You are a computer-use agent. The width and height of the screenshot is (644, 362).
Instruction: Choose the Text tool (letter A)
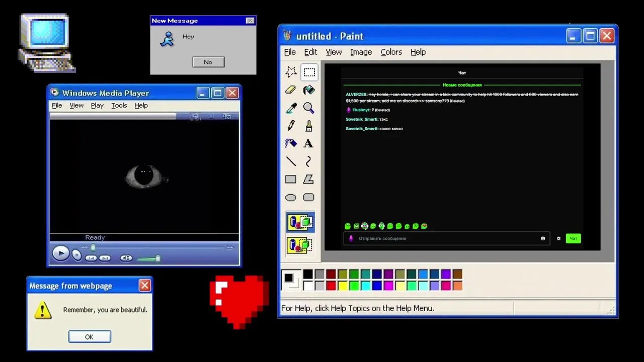[309, 143]
